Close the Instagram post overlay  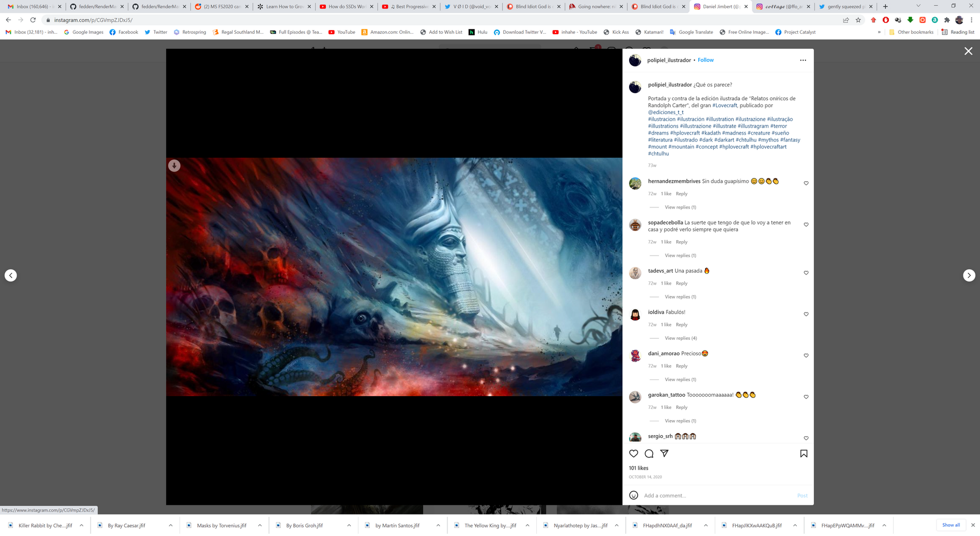[968, 51]
